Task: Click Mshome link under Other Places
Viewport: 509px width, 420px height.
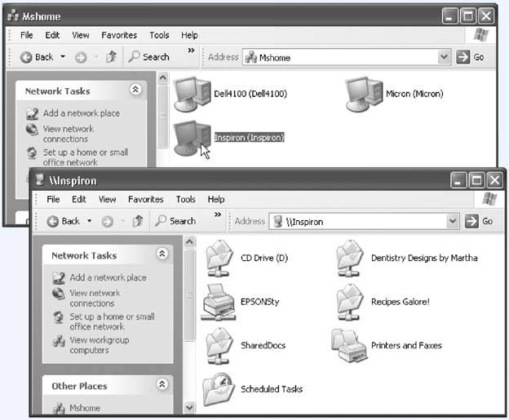Action: 85,408
